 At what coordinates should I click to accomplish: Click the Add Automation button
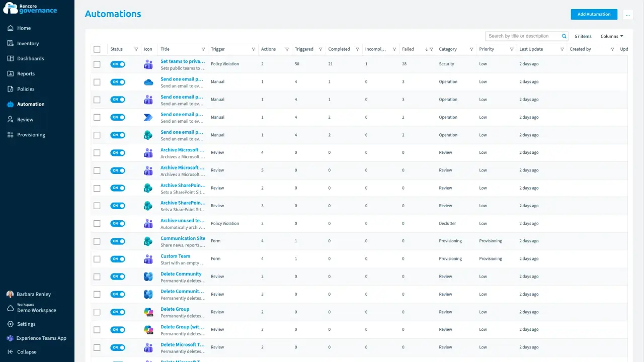594,15
